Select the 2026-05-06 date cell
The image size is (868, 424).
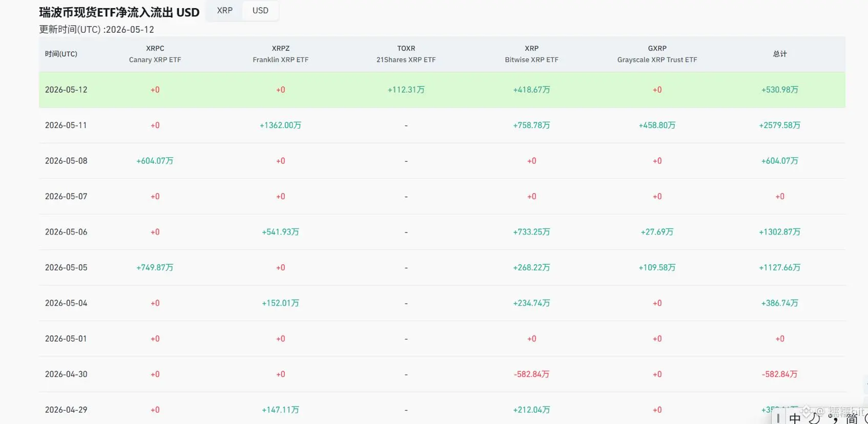click(66, 232)
